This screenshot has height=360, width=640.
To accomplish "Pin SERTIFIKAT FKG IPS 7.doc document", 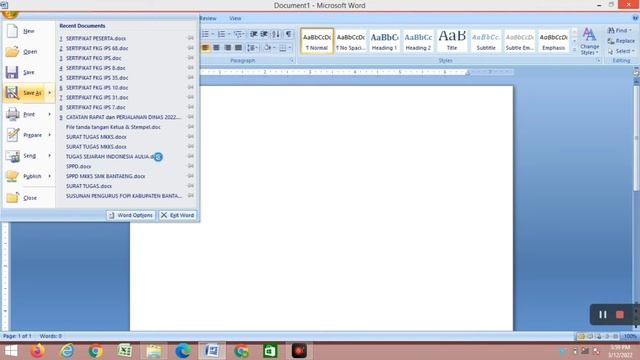I will tap(191, 107).
